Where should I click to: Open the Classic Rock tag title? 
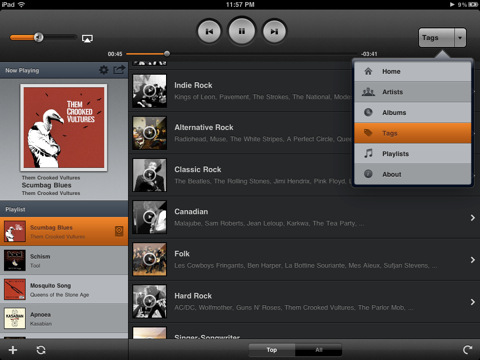198,169
